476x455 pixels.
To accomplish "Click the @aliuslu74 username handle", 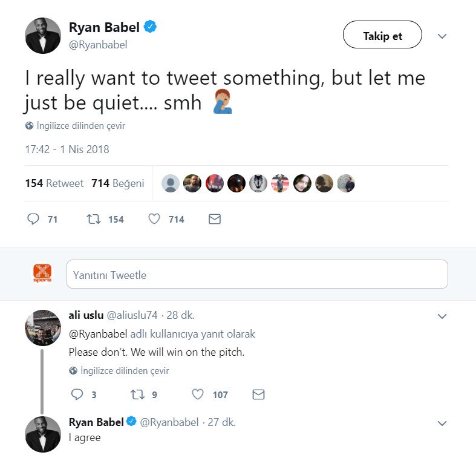I will pyautogui.click(x=132, y=315).
